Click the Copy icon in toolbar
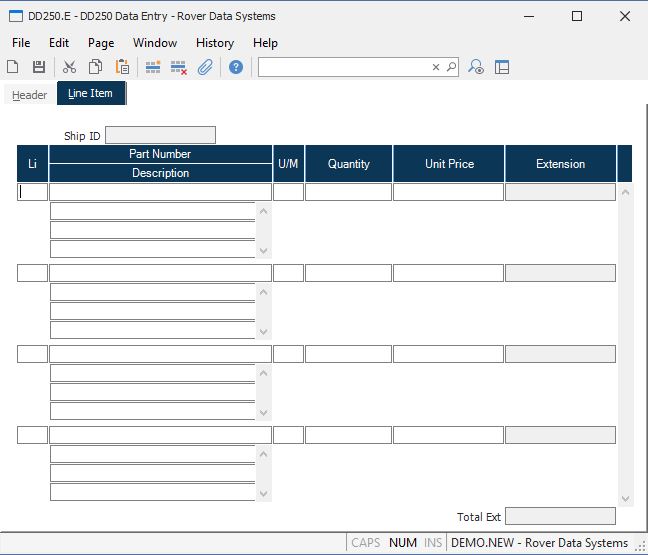Image resolution: width=648 pixels, height=555 pixels. pyautogui.click(x=95, y=67)
